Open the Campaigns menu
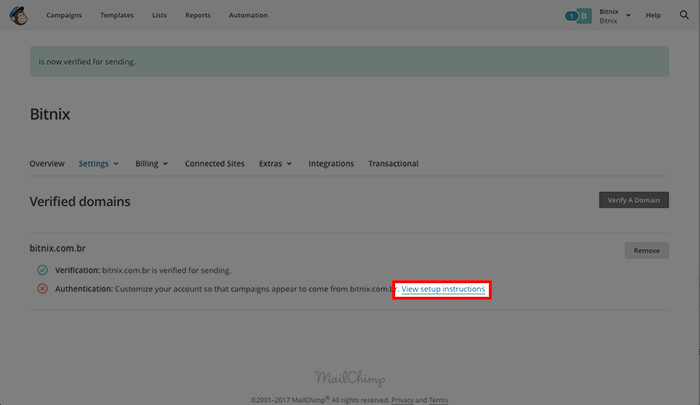Image resolution: width=700 pixels, height=405 pixels. click(x=64, y=15)
